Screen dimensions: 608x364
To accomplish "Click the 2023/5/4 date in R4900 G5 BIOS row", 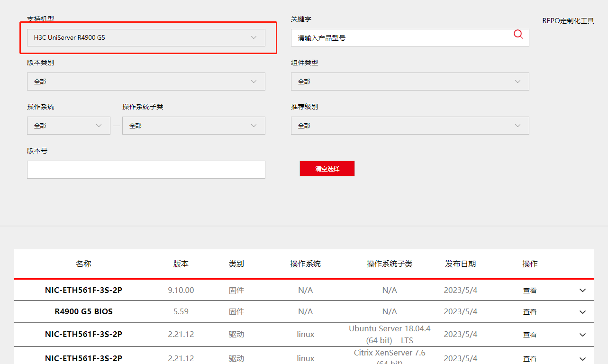I will pos(461,312).
